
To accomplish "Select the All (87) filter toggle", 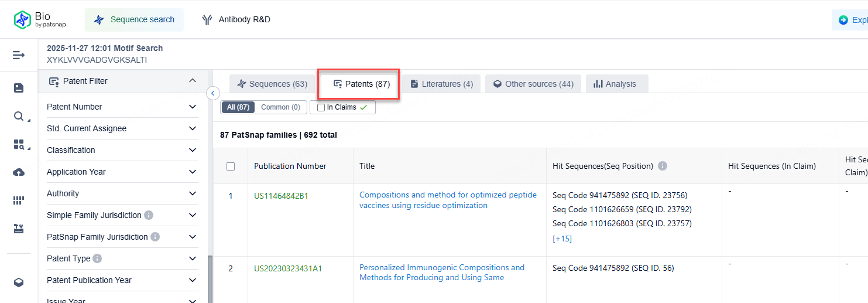I will tap(238, 107).
